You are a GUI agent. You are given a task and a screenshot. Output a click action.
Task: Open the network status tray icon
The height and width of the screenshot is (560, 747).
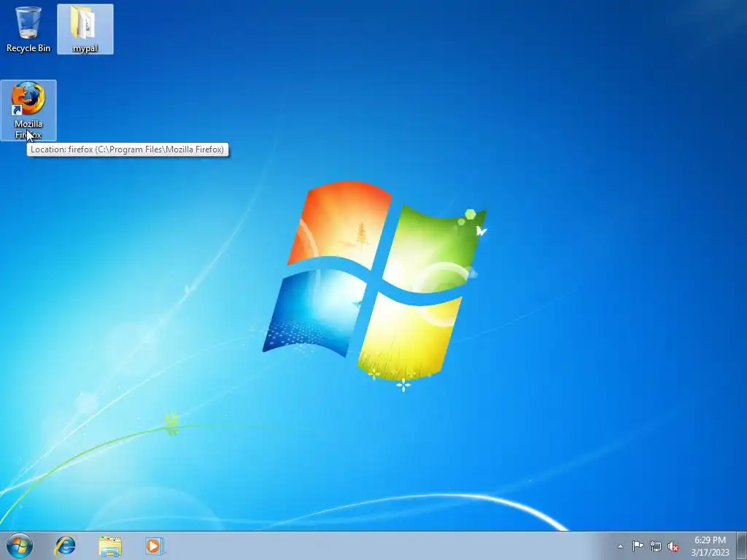click(x=656, y=546)
